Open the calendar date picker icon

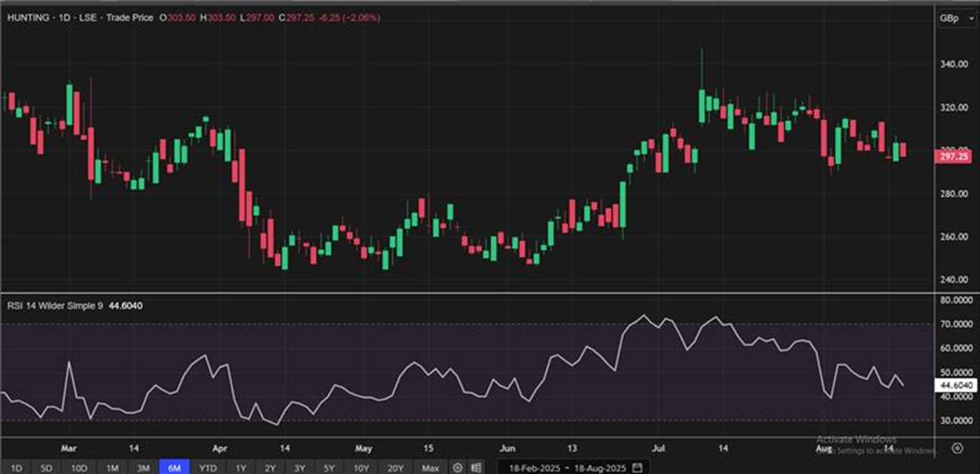click(x=637, y=468)
